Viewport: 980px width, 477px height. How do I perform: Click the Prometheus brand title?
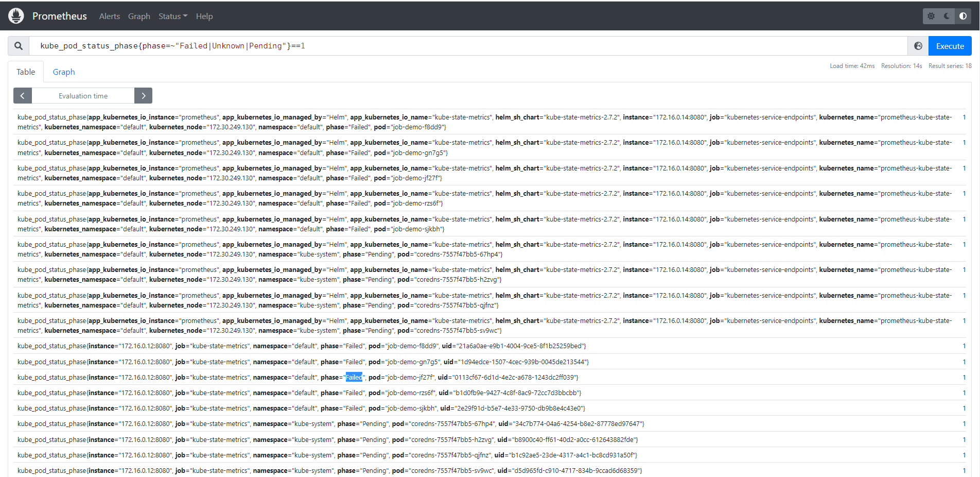point(60,16)
